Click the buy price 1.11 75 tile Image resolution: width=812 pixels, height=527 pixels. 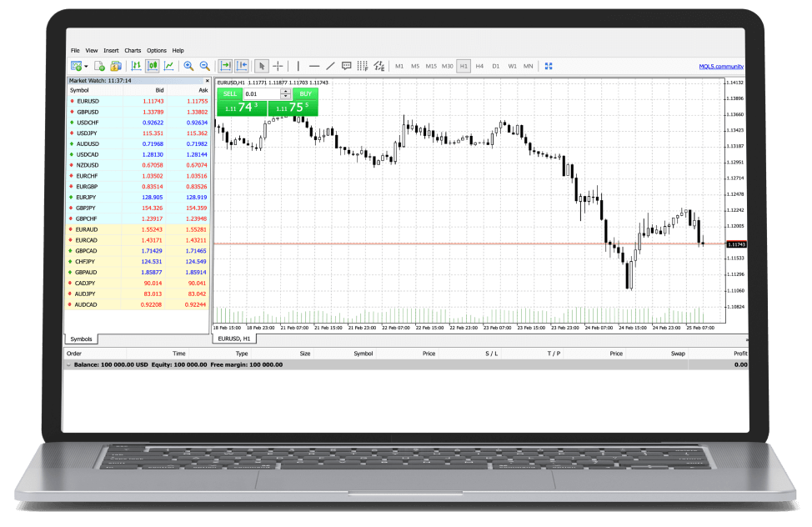(293, 108)
